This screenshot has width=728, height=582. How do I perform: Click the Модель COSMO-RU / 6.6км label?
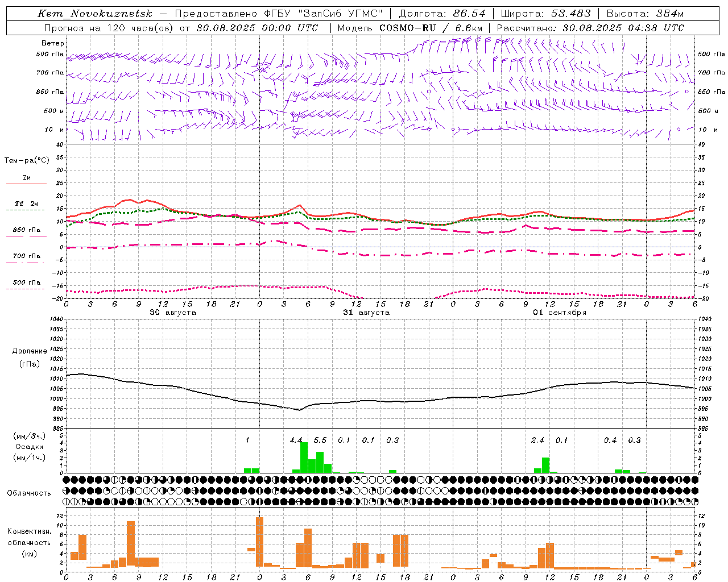coord(410,28)
